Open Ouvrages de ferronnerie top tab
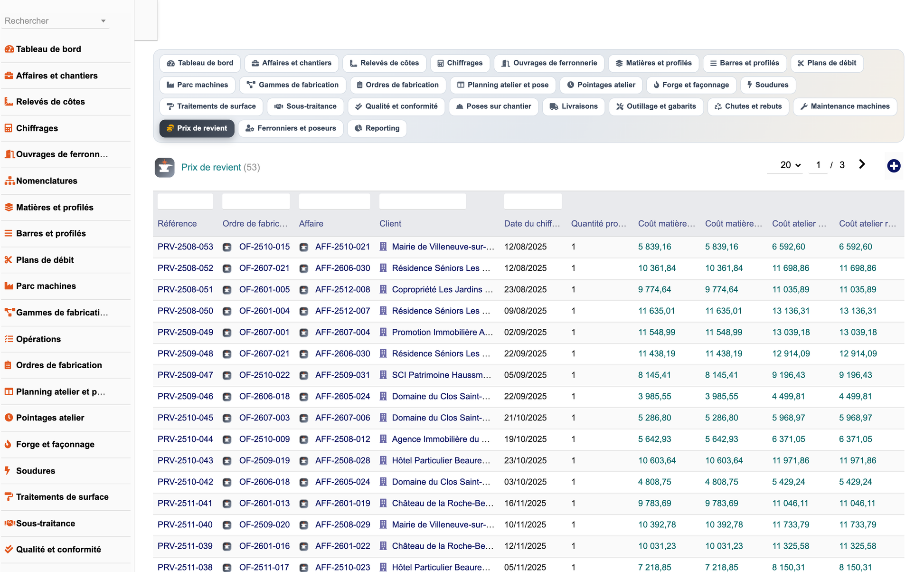Screen dimensions: 924x572 point(549,63)
